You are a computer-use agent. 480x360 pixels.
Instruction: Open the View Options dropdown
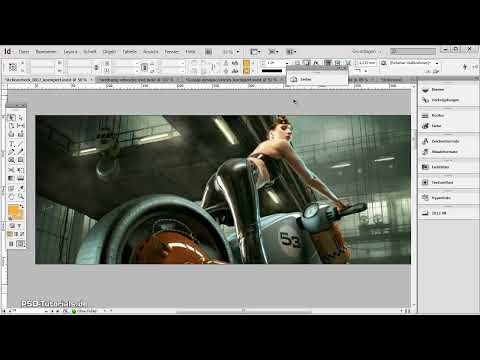(x=255, y=52)
